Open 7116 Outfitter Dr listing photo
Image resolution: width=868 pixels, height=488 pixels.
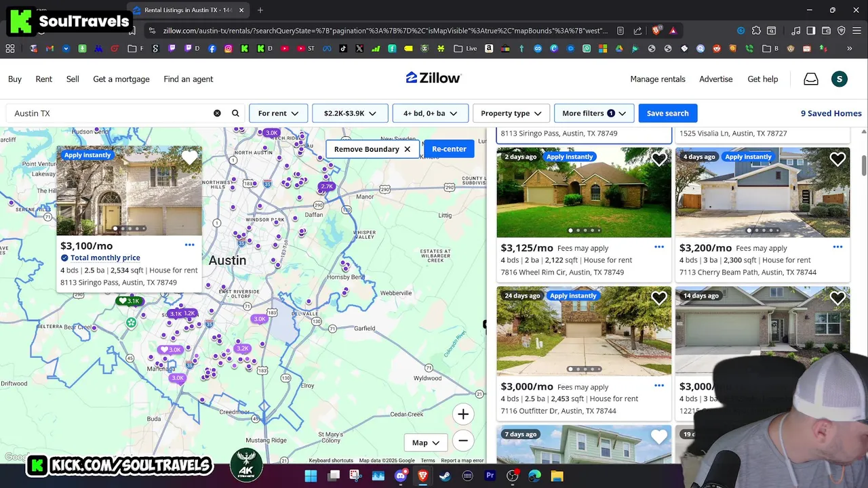pos(584,331)
